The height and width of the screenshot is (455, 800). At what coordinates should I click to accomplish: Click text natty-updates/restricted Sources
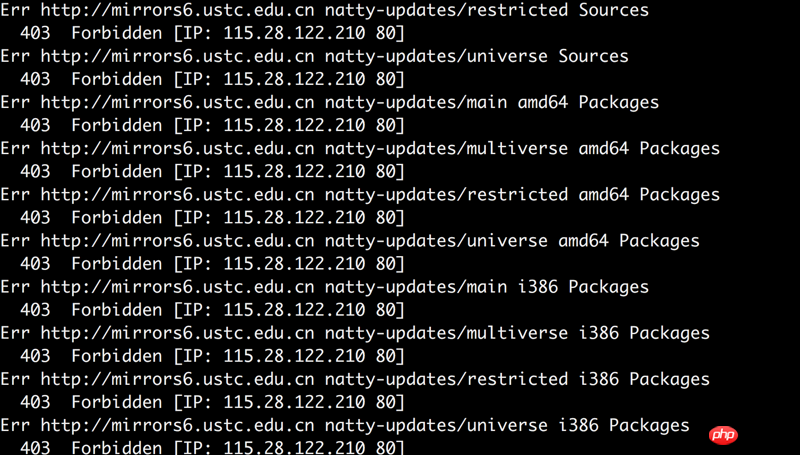[x=487, y=10]
